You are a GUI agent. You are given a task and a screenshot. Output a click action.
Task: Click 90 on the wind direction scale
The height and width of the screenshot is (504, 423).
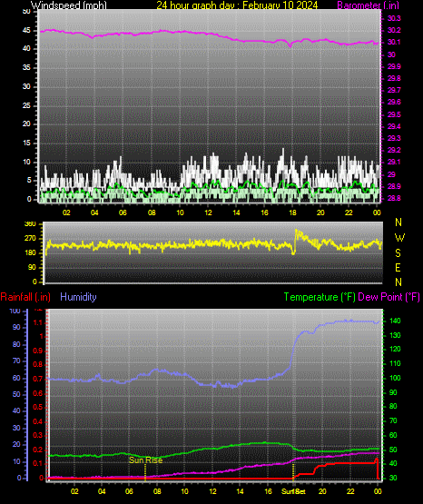point(32,267)
